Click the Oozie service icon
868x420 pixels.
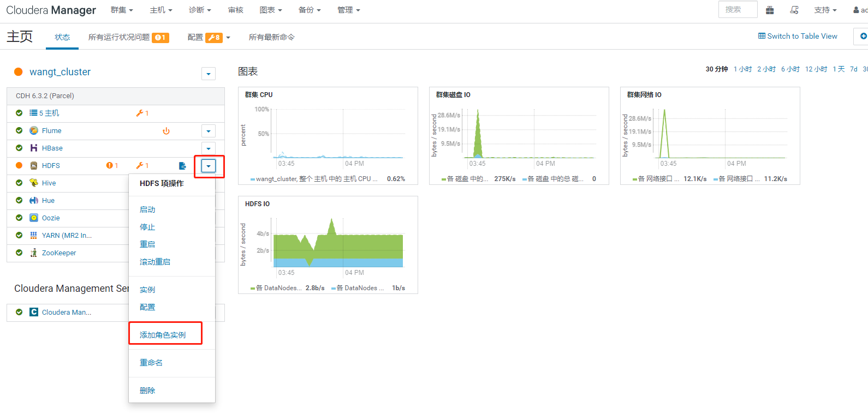34,218
